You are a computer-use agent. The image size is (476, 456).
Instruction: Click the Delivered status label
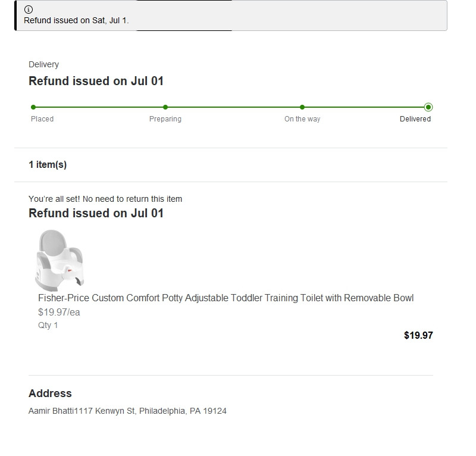point(415,119)
